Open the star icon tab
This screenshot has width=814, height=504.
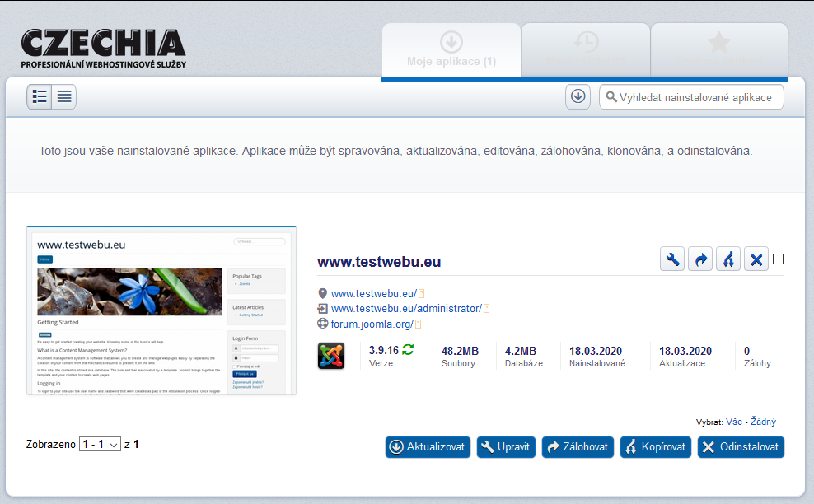click(718, 51)
